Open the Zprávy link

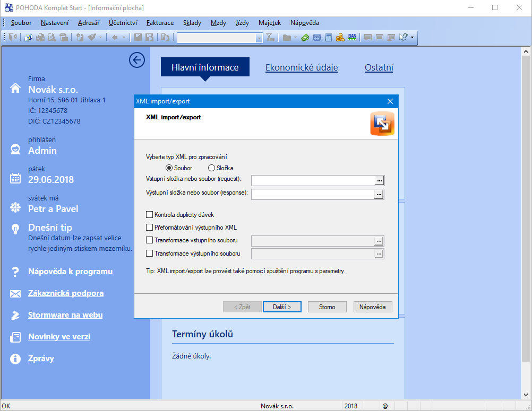[41, 358]
